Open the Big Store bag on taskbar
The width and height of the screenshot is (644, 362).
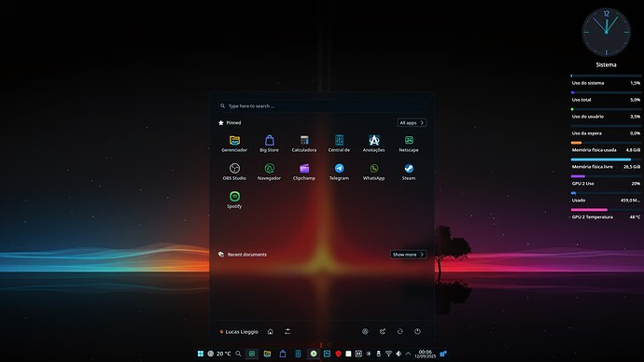tap(283, 354)
